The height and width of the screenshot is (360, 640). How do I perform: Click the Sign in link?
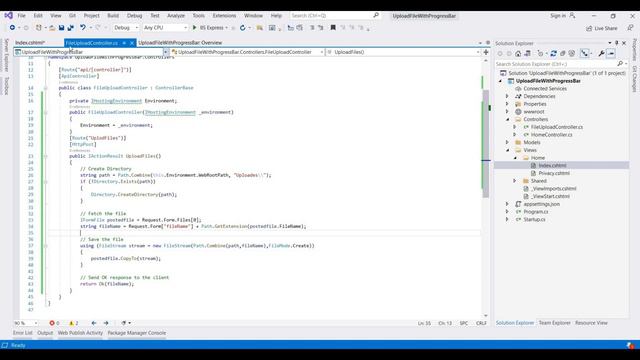click(558, 16)
